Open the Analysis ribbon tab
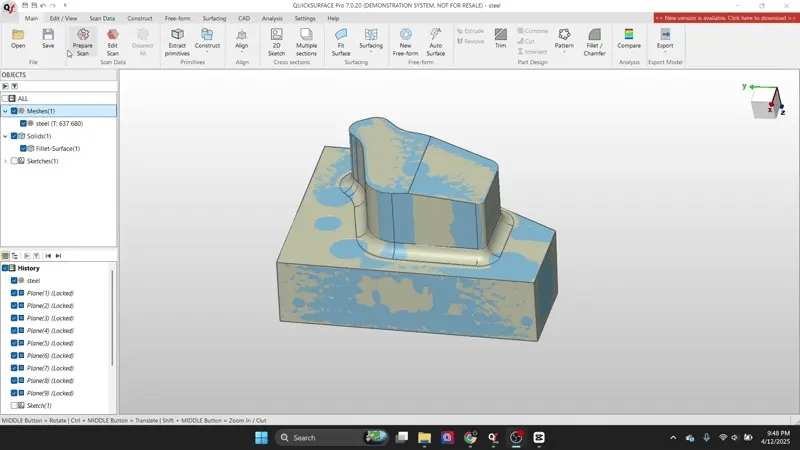The width and height of the screenshot is (800, 450). (x=272, y=18)
